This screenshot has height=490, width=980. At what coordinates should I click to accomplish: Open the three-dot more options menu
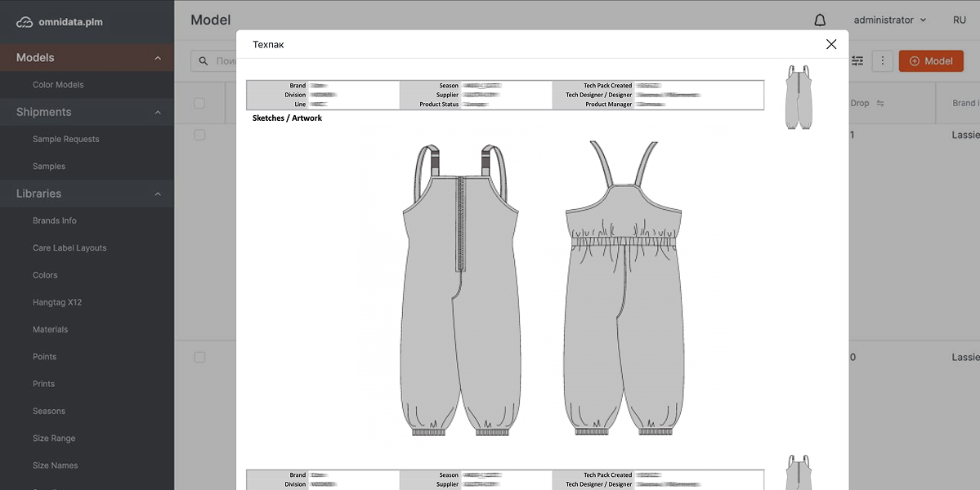click(x=882, y=61)
